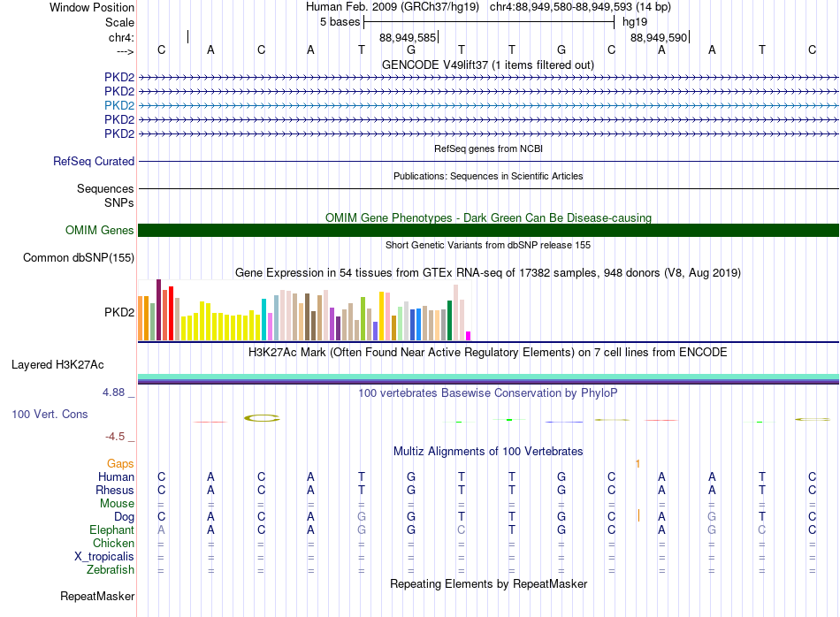The height and width of the screenshot is (617, 840).
Task: Select the Elephant species label
Action: 111,529
